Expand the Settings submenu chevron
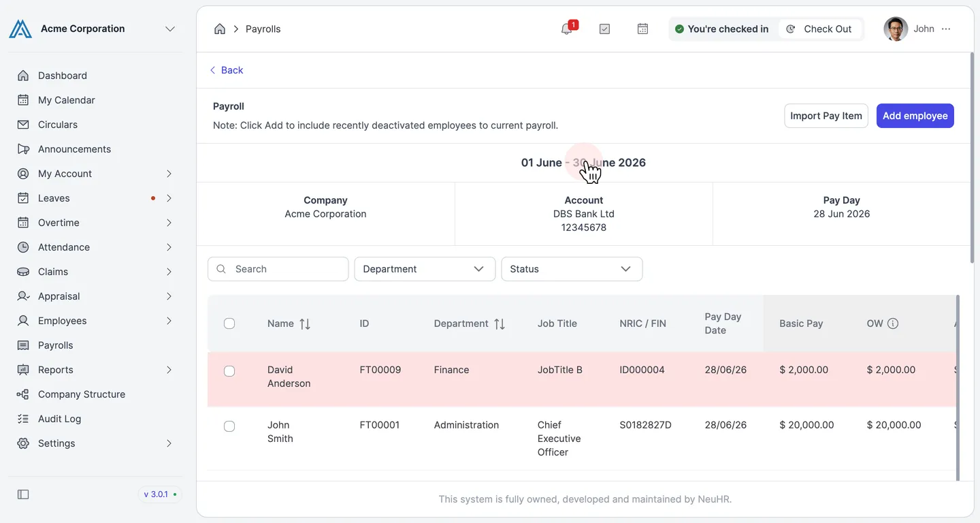The image size is (980, 523). pos(169,443)
